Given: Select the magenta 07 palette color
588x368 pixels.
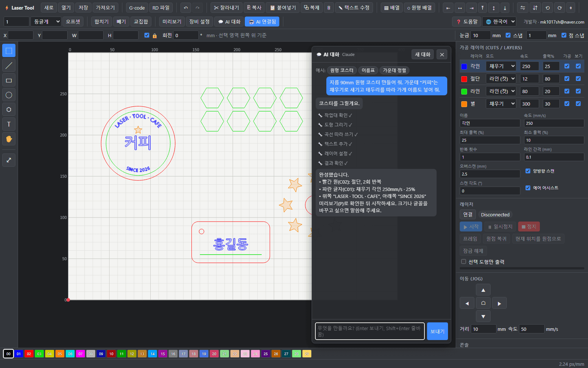Looking at the screenshot, I should pyautogui.click(x=80, y=354).
